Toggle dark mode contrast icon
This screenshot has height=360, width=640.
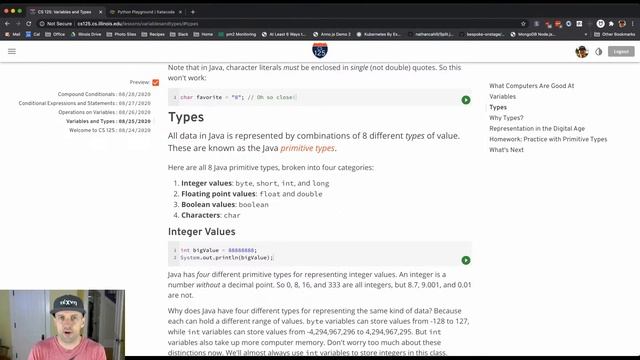(x=598, y=52)
